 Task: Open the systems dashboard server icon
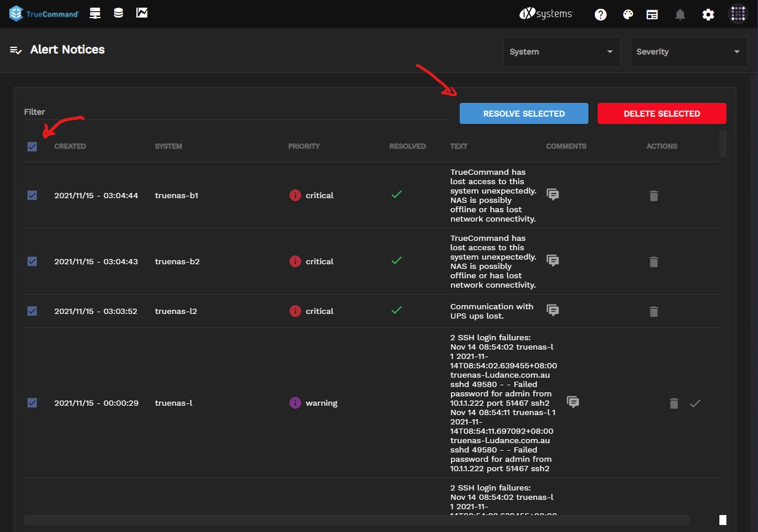pos(95,13)
